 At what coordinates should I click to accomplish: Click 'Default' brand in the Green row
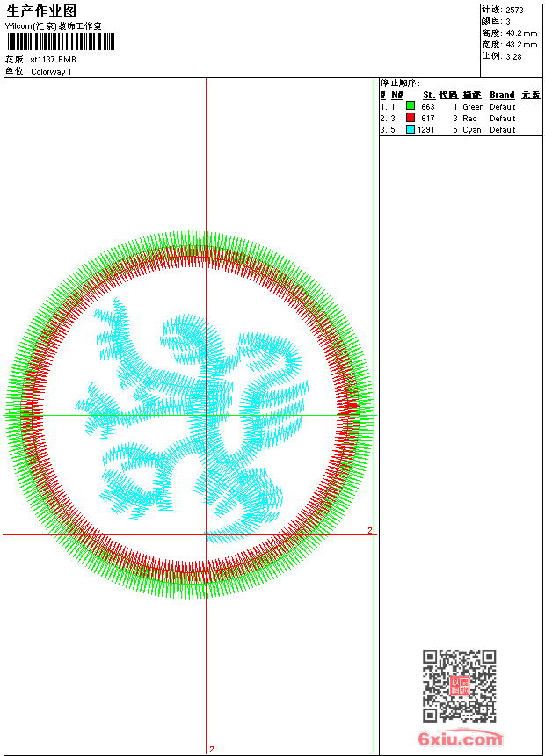tap(503, 107)
